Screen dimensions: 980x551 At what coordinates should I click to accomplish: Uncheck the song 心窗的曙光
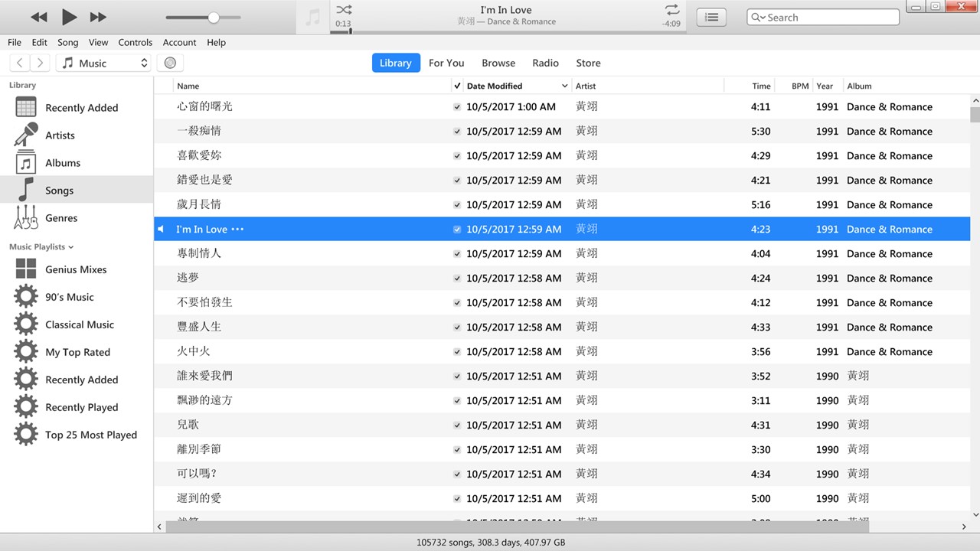pyautogui.click(x=457, y=107)
